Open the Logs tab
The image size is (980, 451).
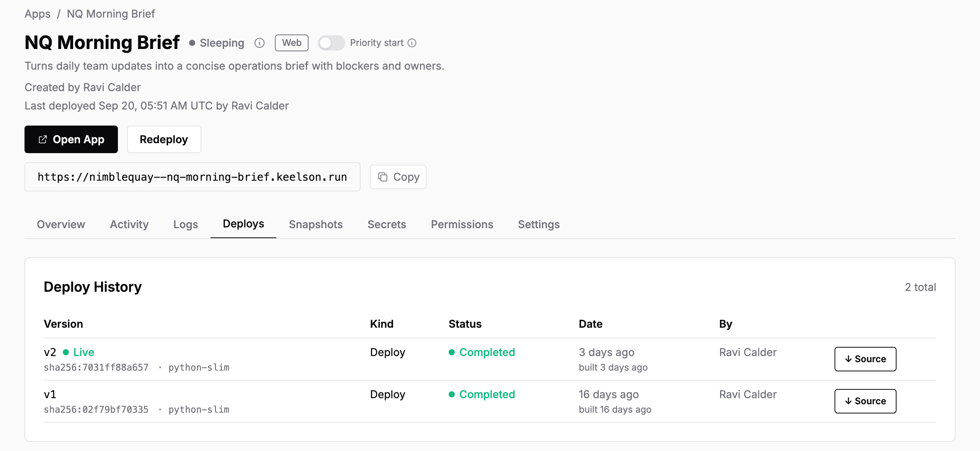186,224
